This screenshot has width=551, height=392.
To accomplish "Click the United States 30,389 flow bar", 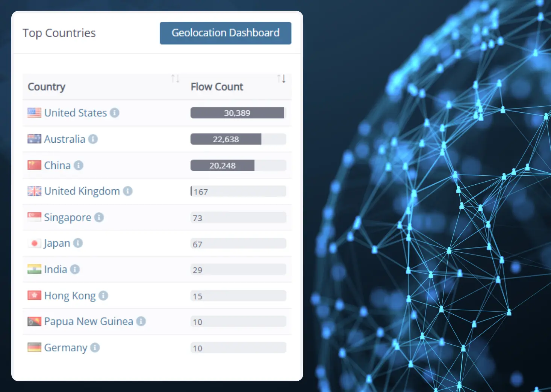I will click(x=237, y=113).
